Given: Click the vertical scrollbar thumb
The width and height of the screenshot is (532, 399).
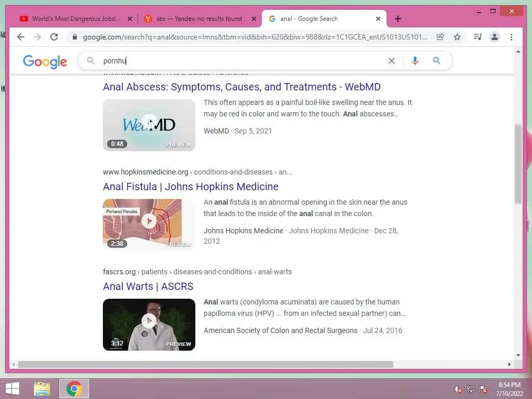Looking at the screenshot, I should pyautogui.click(x=518, y=164).
